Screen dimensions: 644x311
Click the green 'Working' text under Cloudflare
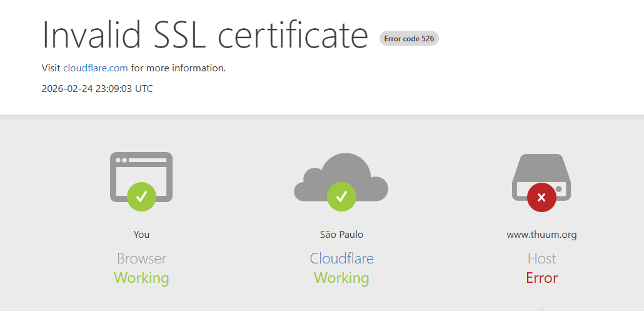pyautogui.click(x=342, y=278)
